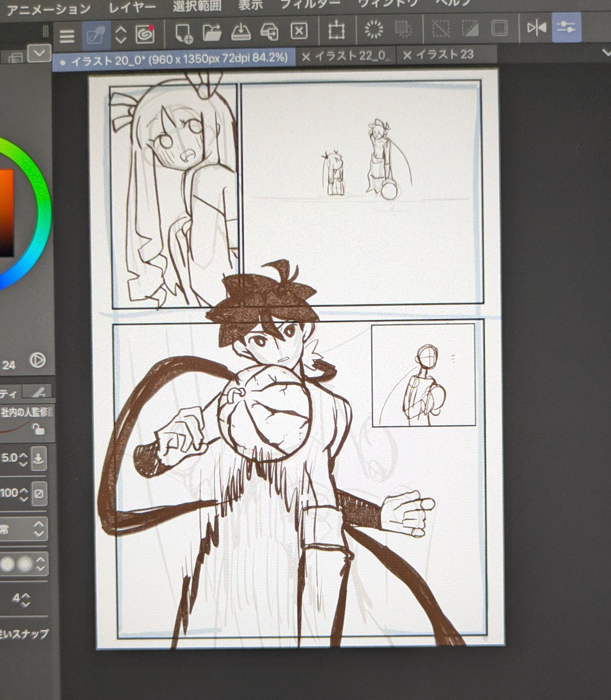Screen dimensions: 611x700
Task: Click the save-duplicate export icon
Action: point(269,32)
